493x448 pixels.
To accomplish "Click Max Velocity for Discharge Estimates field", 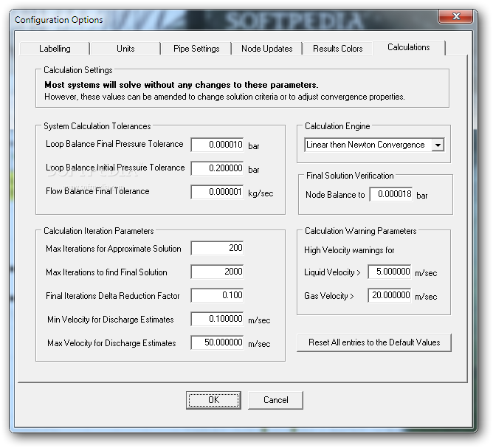I will pyautogui.click(x=217, y=342).
